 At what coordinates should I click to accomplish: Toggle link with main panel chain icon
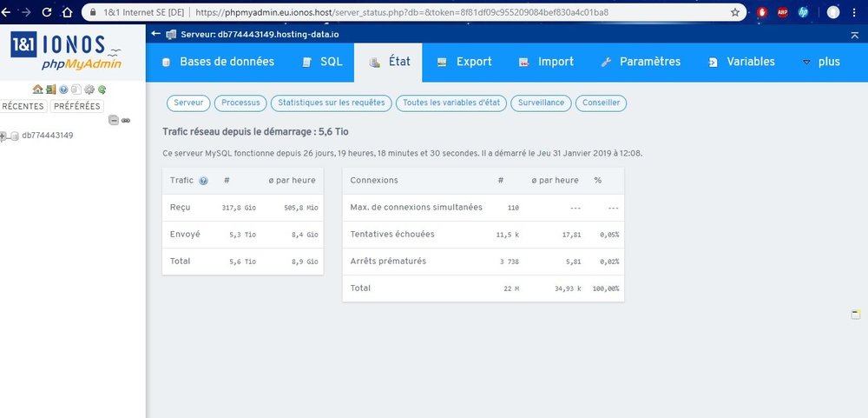126,120
